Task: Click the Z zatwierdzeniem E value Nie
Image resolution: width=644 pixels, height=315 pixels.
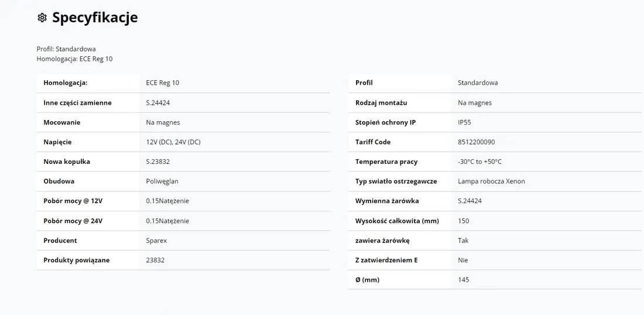Action: tap(463, 260)
